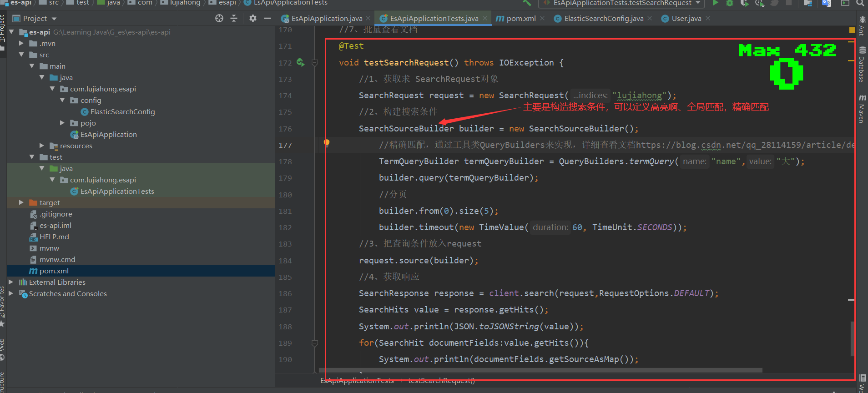Collapse the config package
The width and height of the screenshot is (868, 393).
[62, 100]
